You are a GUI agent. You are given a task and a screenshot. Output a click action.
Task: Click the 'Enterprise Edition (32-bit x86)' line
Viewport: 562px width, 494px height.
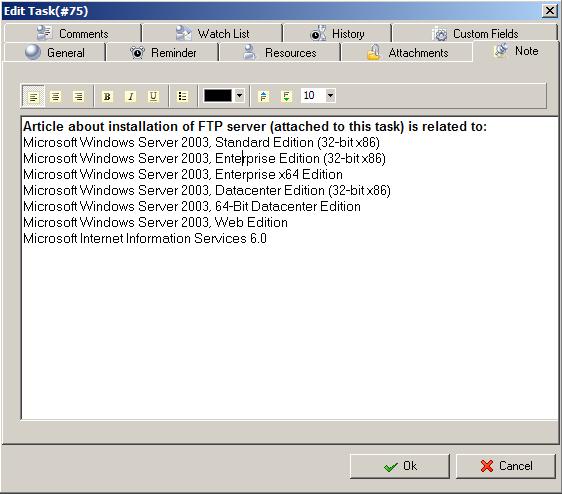point(204,158)
